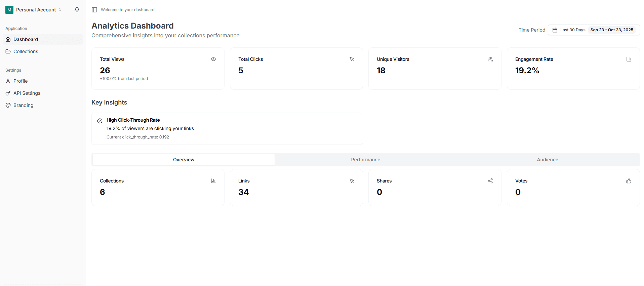Switch to the Audience tab
644x286 pixels.
click(x=547, y=160)
